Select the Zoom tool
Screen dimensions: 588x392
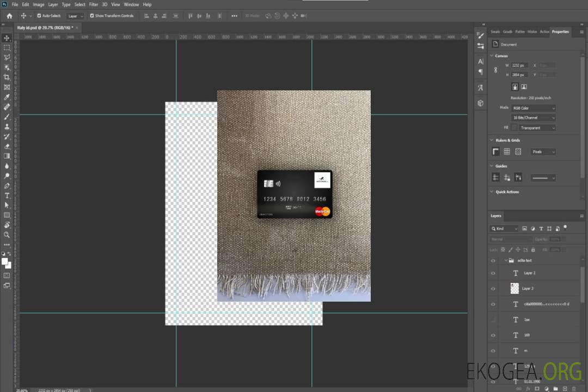pyautogui.click(x=7, y=235)
